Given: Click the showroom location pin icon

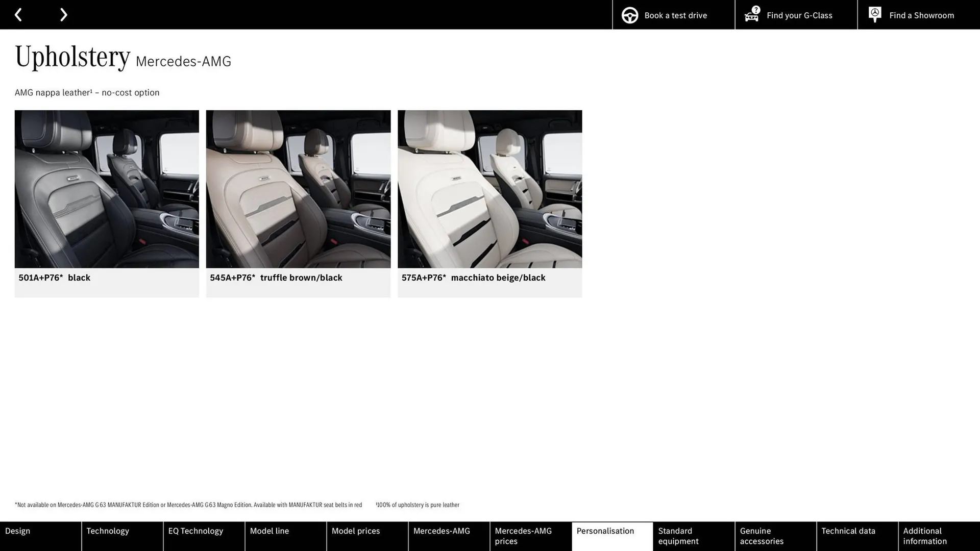Looking at the screenshot, I should [874, 14].
